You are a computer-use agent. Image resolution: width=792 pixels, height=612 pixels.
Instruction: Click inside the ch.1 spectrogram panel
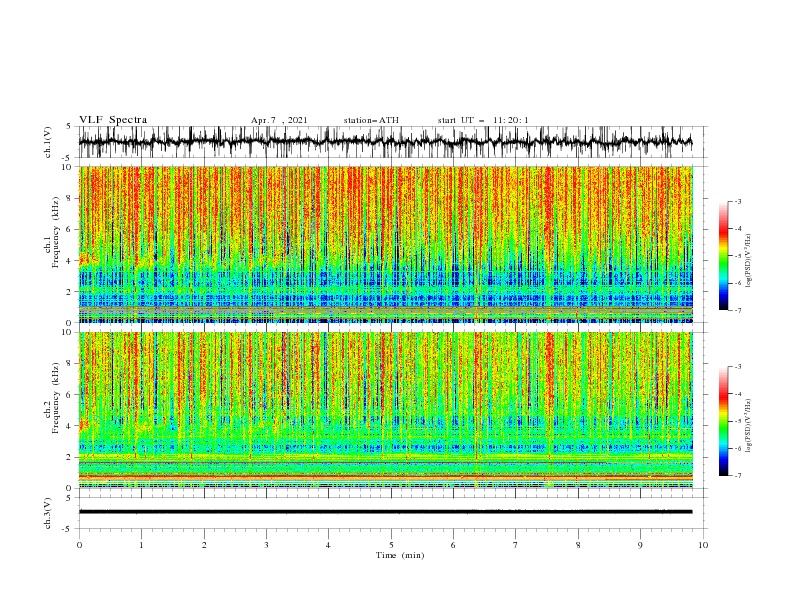click(x=385, y=244)
